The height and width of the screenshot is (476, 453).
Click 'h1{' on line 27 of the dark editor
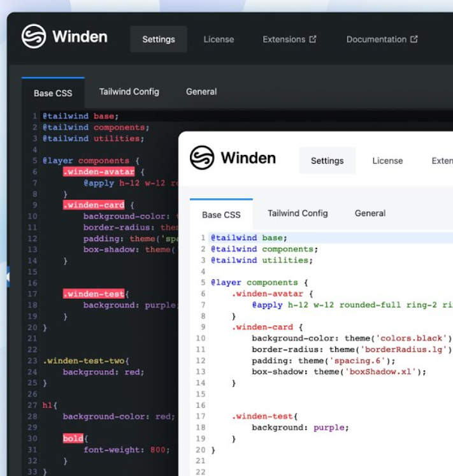[x=50, y=405]
